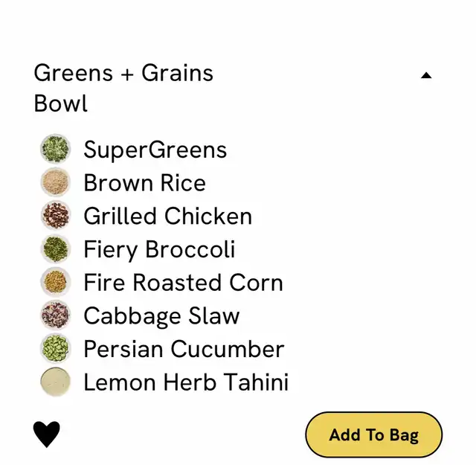Select the Grilled Chicken ingredient icon
The height and width of the screenshot is (465, 476).
click(56, 215)
